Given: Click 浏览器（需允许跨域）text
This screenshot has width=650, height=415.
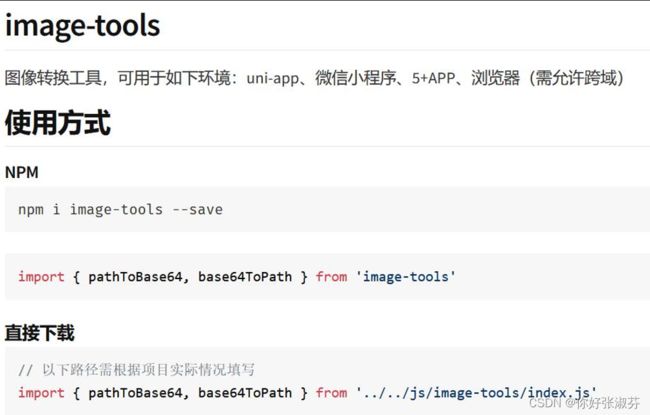Looking at the screenshot, I should pyautogui.click(x=547, y=78).
